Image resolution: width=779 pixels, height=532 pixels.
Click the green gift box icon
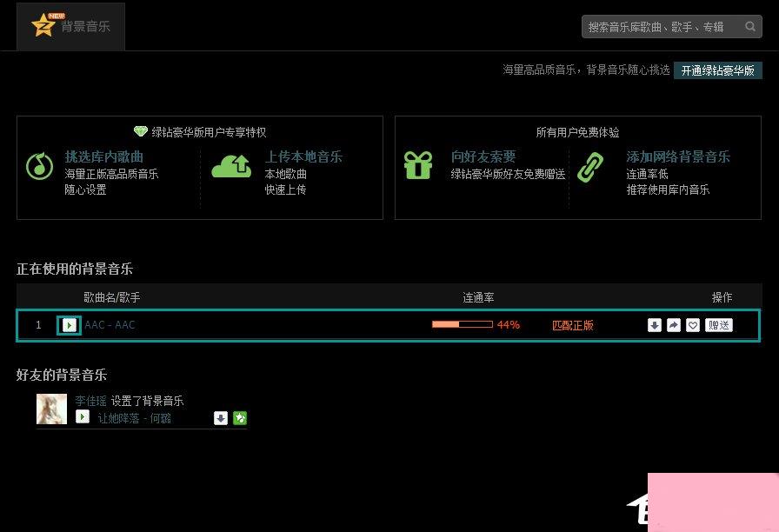click(418, 165)
